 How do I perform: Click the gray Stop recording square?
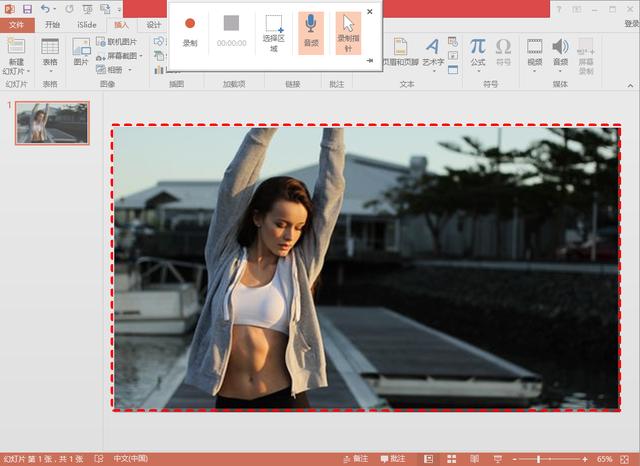[231, 23]
